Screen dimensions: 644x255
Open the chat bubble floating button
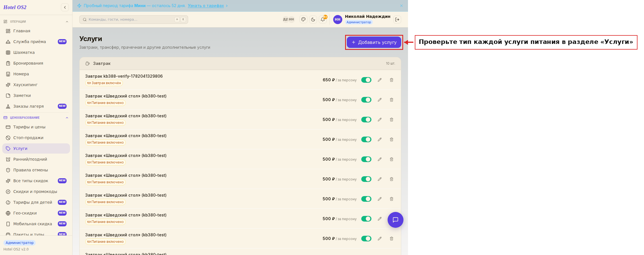pos(396,220)
